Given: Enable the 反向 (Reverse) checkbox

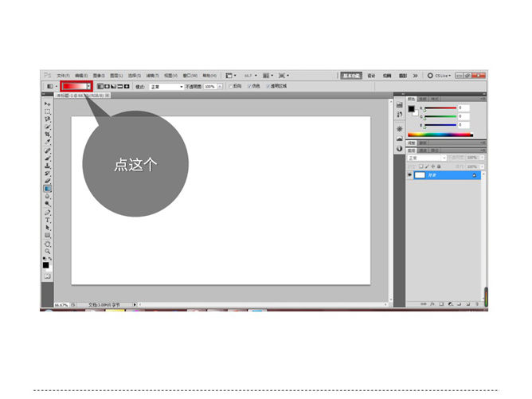Looking at the screenshot, I should 231,86.
